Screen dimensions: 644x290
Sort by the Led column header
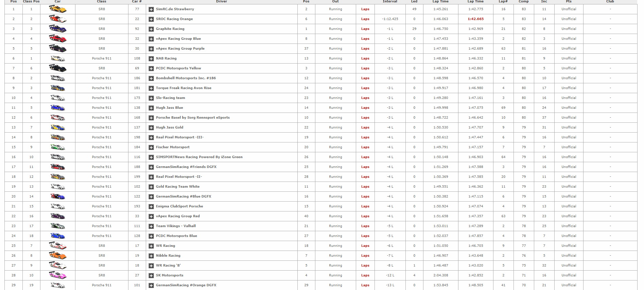tap(414, 1)
